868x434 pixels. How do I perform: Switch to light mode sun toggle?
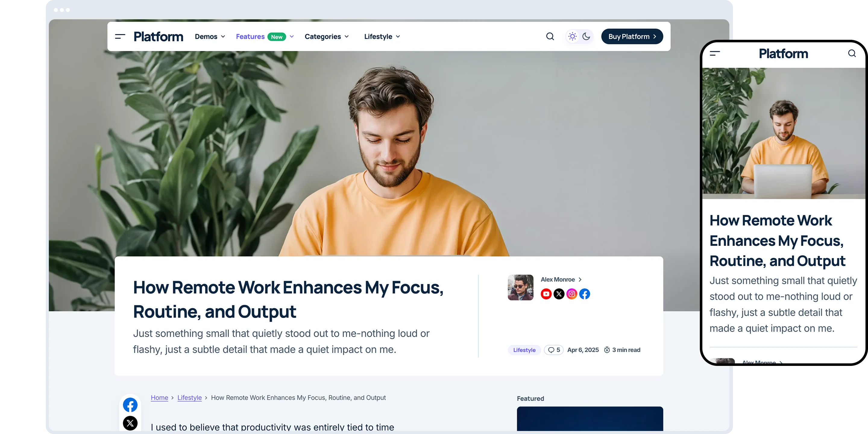[x=573, y=36]
